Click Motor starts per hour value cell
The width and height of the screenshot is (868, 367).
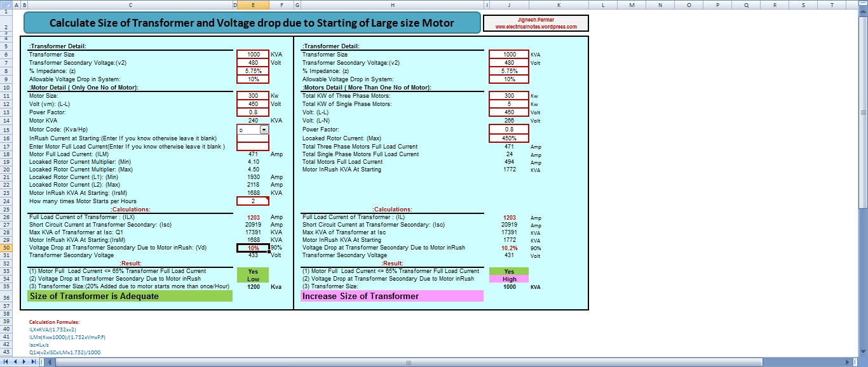click(253, 201)
